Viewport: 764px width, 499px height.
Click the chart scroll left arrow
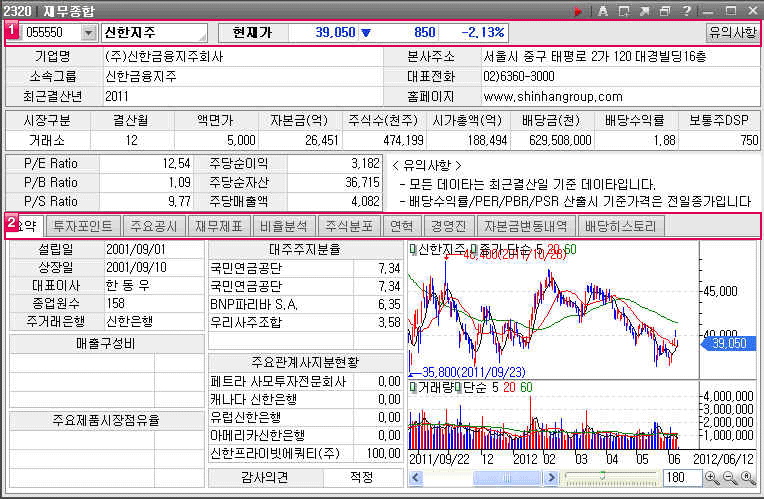tap(416, 478)
